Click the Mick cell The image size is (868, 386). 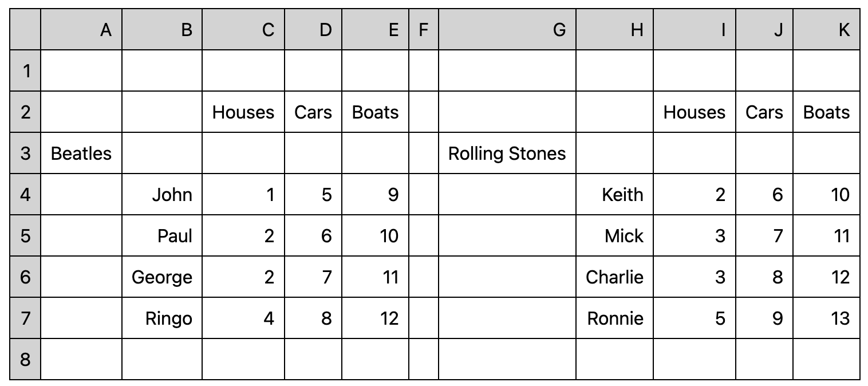point(614,235)
